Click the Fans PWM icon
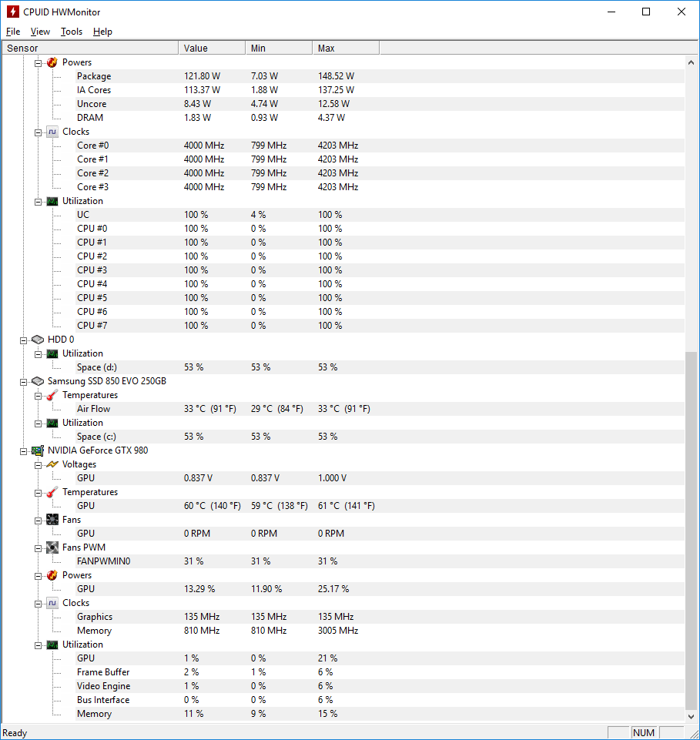This screenshot has width=700, height=740. pos(52,547)
